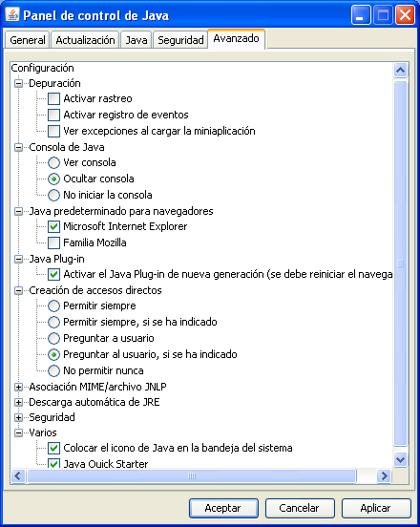420x527 pixels.
Task: Select the Depuración tree label
Action: [54, 83]
